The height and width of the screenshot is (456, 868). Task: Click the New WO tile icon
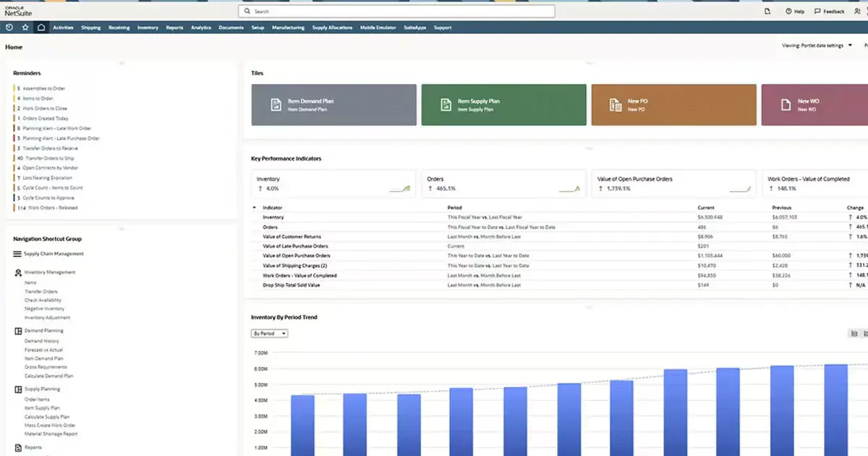point(786,105)
